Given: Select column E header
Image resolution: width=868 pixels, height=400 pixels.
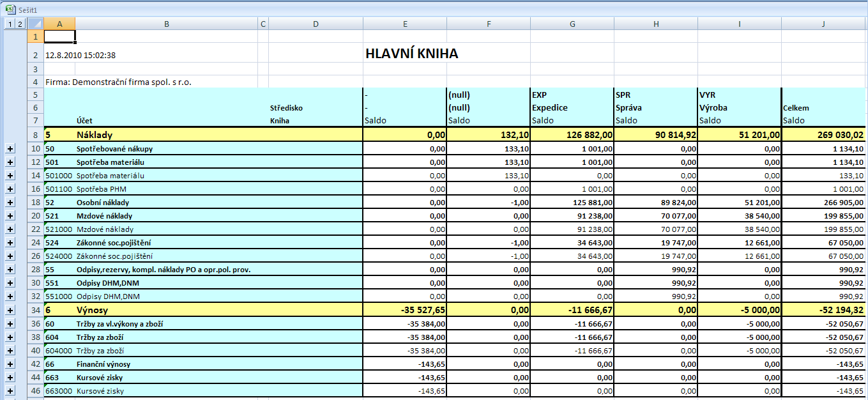Looking at the screenshot, I should click(x=405, y=24).
